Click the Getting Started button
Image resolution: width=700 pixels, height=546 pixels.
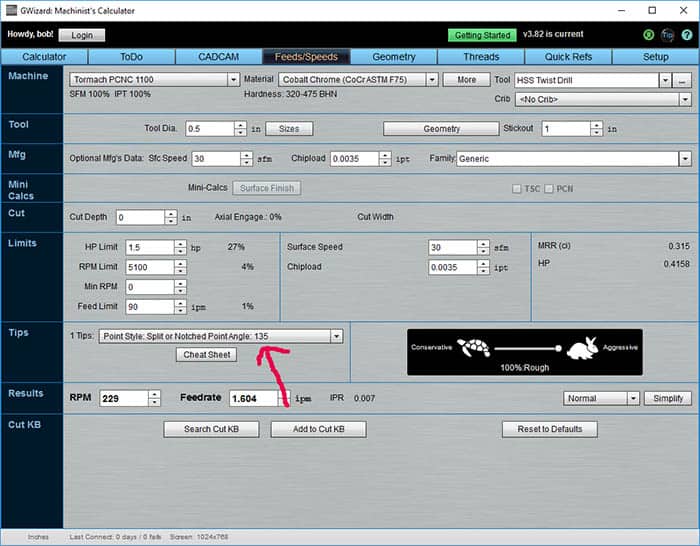point(482,35)
